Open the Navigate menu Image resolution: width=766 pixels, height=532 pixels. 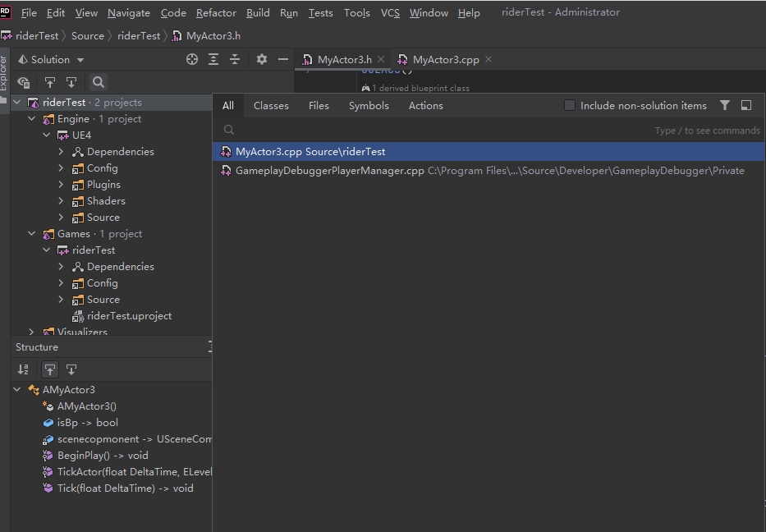coord(128,13)
